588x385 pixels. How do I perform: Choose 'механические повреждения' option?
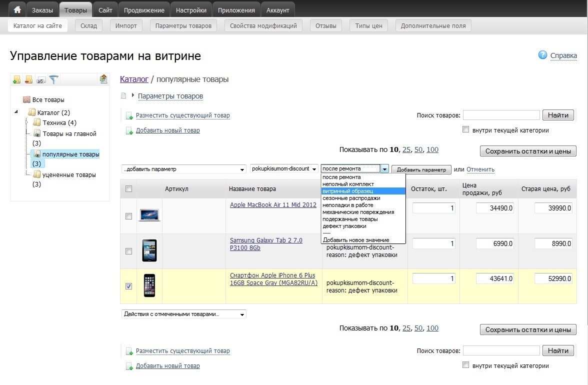[x=363, y=212]
